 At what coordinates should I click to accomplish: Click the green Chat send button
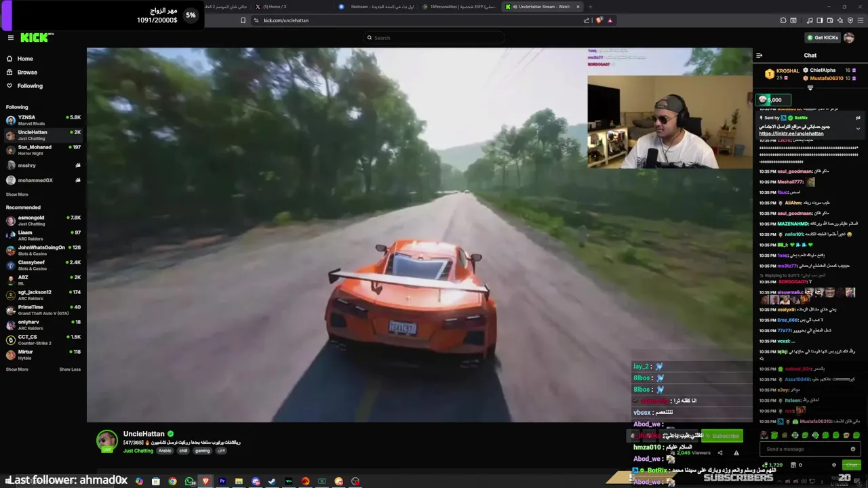[852, 465]
